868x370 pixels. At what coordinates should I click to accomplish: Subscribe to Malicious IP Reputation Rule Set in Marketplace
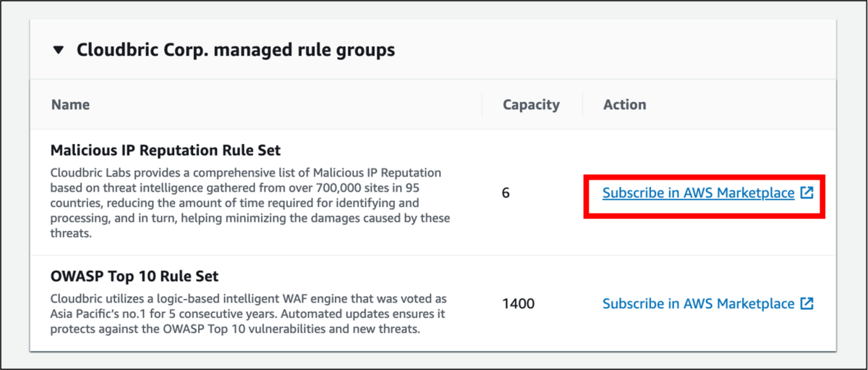click(698, 193)
